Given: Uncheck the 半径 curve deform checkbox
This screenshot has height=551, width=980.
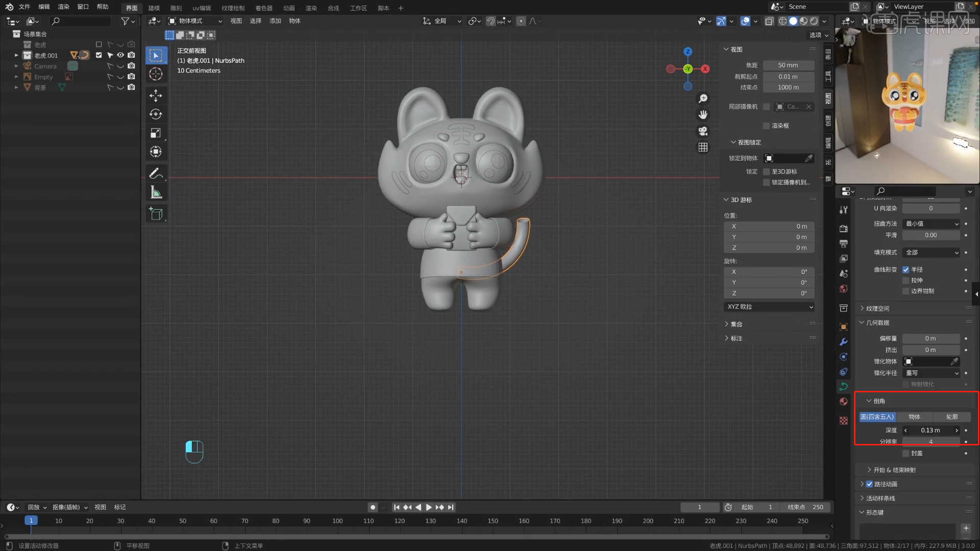Looking at the screenshot, I should click(x=906, y=269).
